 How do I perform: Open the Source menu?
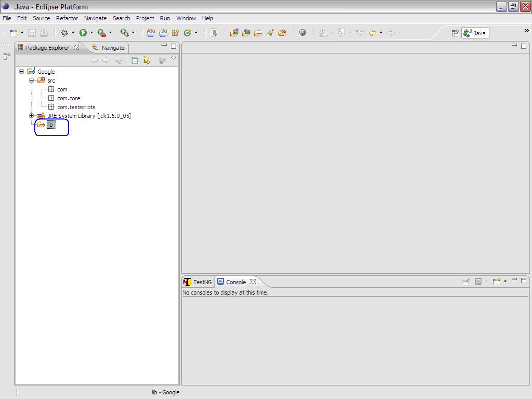point(42,18)
